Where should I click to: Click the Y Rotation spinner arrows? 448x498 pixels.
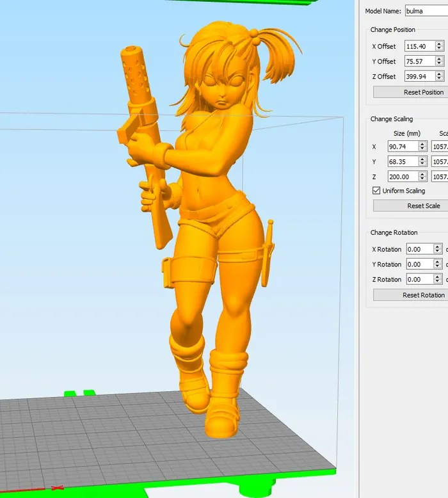438,264
